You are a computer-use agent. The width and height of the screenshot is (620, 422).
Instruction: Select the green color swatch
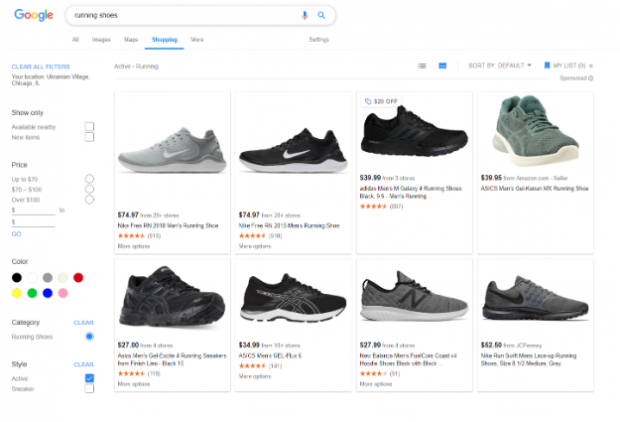32,293
